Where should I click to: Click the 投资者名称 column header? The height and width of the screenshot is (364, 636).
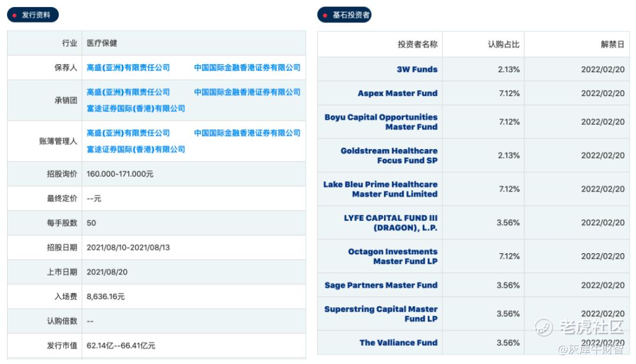click(x=418, y=44)
